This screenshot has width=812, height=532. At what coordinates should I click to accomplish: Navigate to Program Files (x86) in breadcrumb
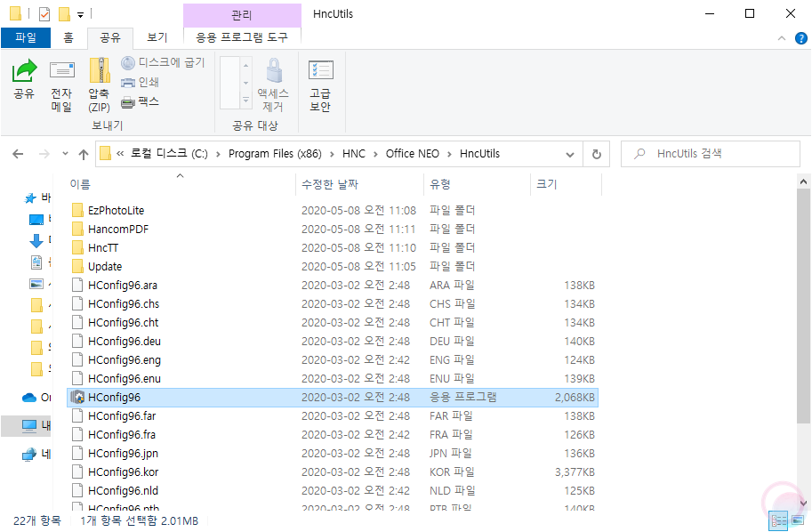click(275, 154)
